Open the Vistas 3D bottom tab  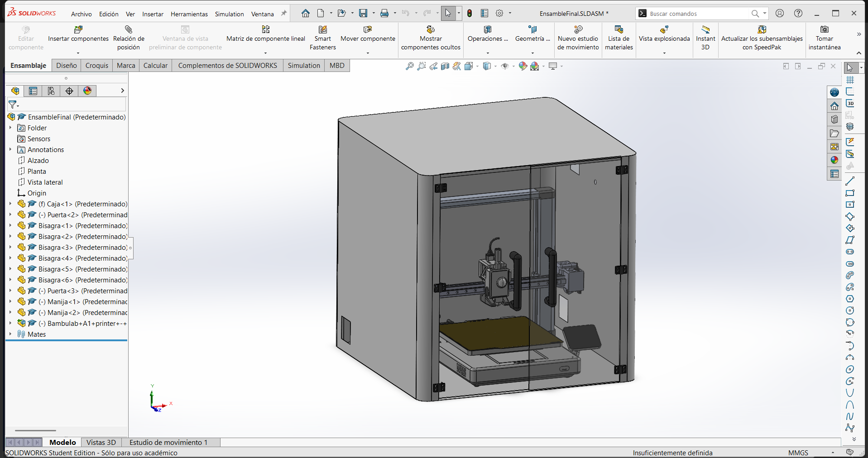tap(101, 442)
